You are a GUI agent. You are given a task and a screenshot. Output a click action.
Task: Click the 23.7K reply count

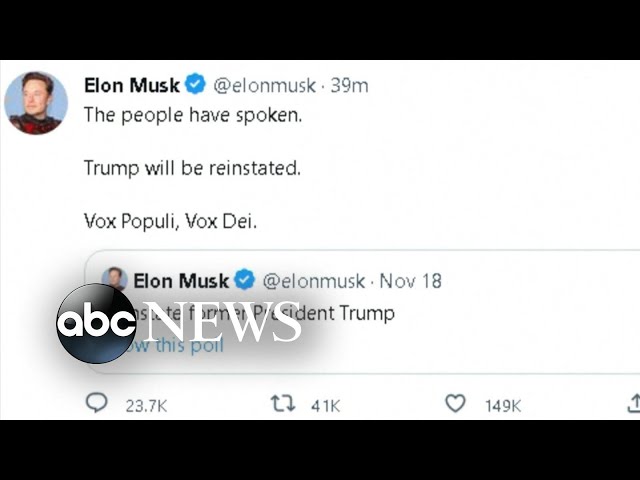[x=146, y=406]
